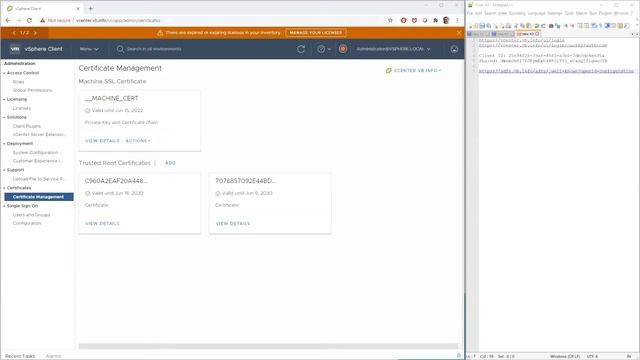The image size is (640, 360).
Task: Open Notepad++ File menu
Action: [470, 13]
